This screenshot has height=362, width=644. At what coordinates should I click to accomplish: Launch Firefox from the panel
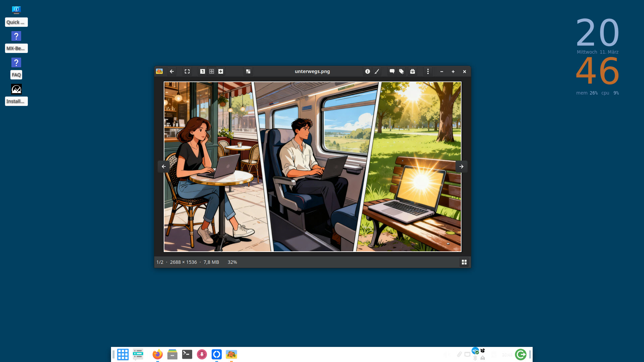(x=157, y=354)
